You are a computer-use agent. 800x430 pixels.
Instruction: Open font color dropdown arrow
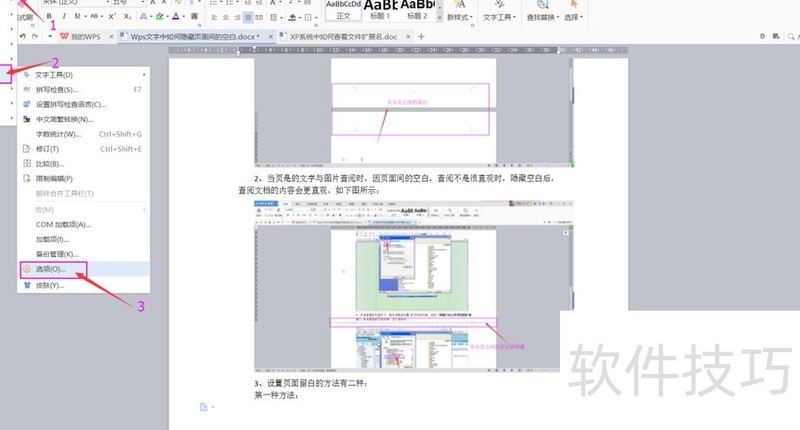184,16
